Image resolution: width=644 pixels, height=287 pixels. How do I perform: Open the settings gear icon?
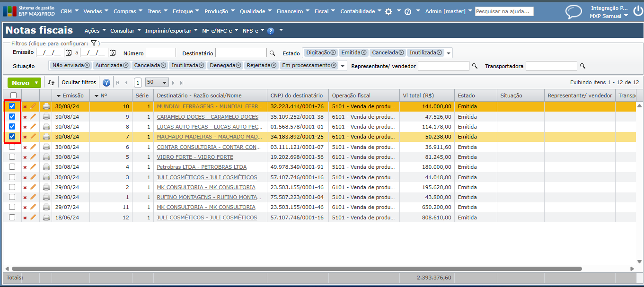[x=388, y=11]
